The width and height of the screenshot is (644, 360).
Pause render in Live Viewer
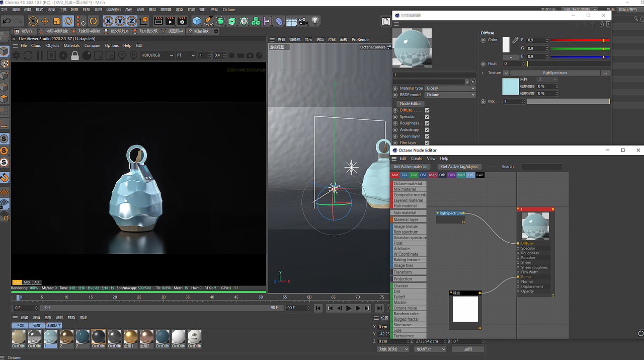click(40, 55)
